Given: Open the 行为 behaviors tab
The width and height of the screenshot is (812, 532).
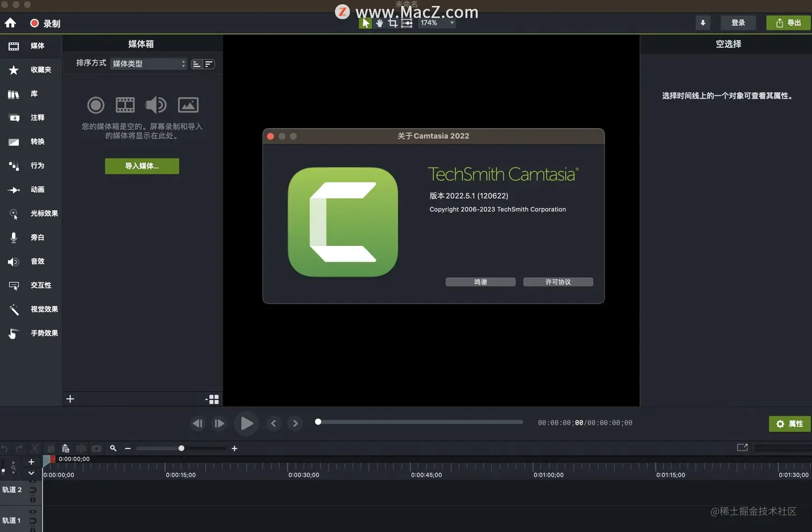Looking at the screenshot, I should pos(31,165).
